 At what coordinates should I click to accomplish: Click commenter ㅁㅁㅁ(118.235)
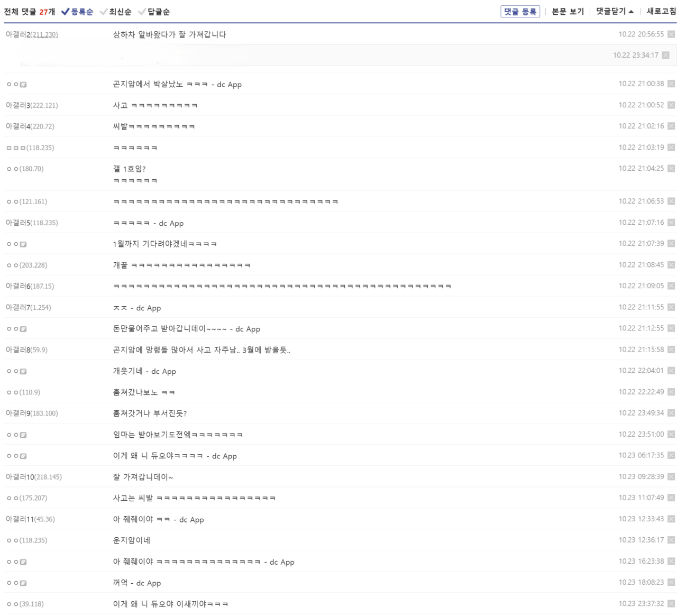[30, 148]
